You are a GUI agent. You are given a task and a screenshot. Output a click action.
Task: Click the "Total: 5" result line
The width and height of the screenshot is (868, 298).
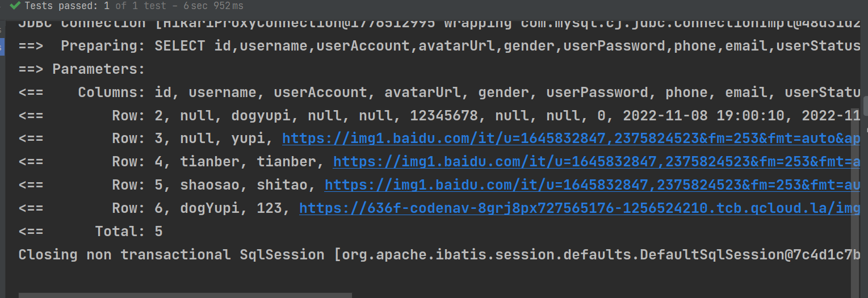129,232
